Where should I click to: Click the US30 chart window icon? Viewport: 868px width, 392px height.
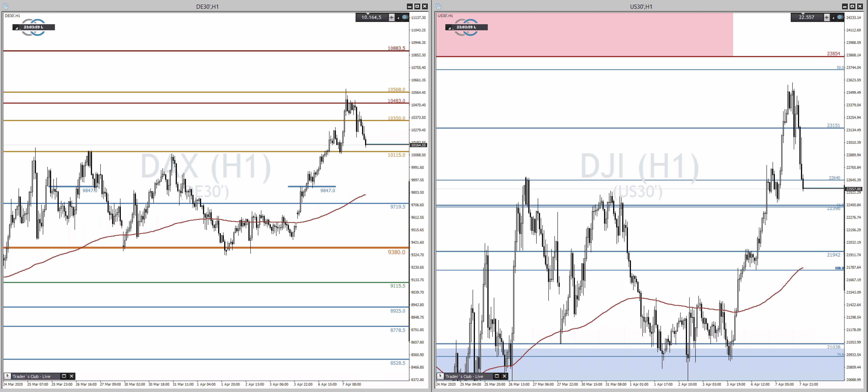[x=438, y=6]
